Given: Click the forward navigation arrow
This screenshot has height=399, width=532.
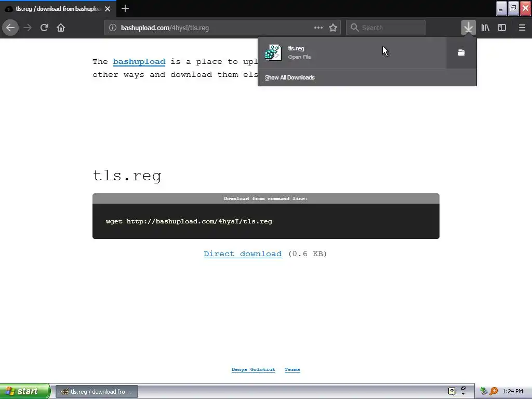Looking at the screenshot, I should pos(28,28).
